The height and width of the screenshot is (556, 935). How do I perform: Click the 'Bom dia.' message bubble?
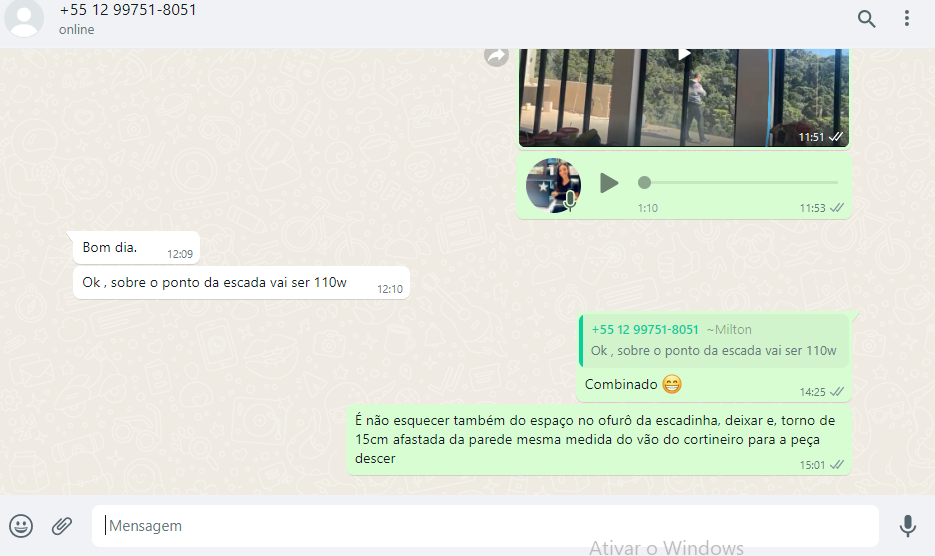[136, 248]
